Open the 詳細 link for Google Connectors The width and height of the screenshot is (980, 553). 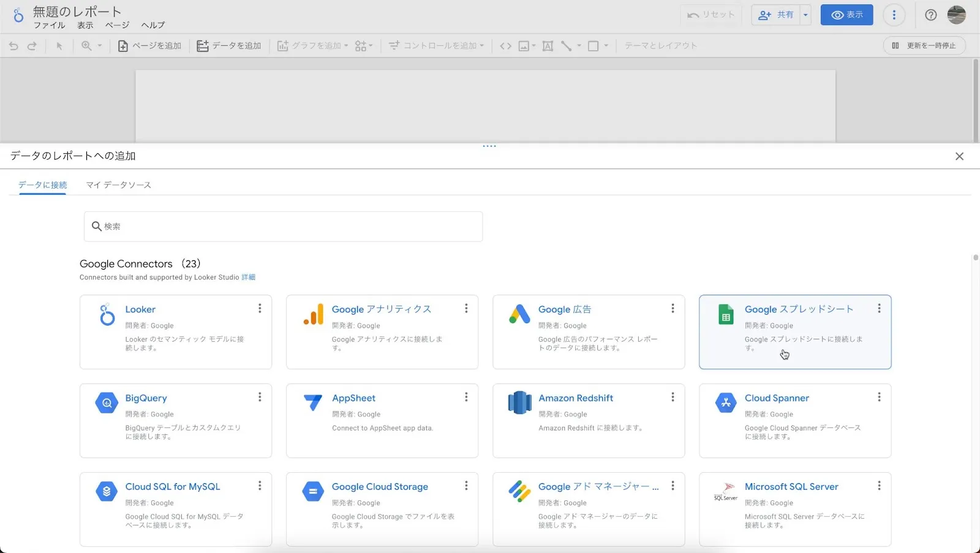248,277
